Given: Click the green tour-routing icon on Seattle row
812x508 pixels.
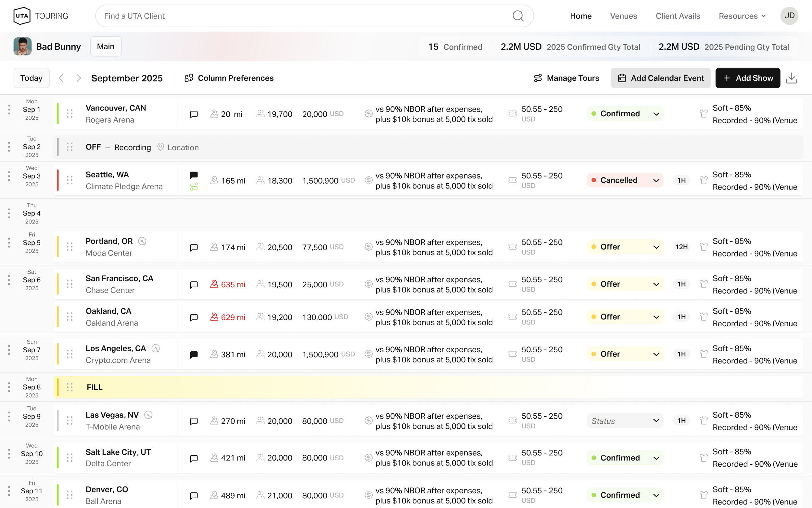Looking at the screenshot, I should 194,187.
